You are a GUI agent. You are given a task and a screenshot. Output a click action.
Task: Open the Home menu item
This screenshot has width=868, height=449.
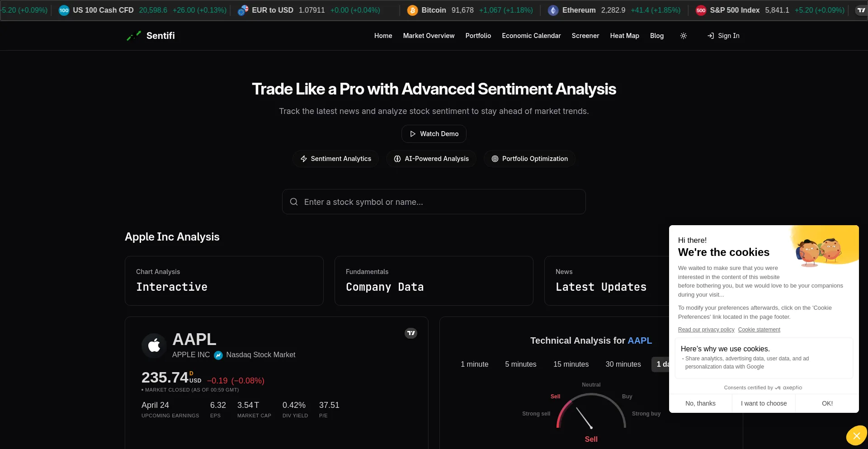tap(383, 36)
